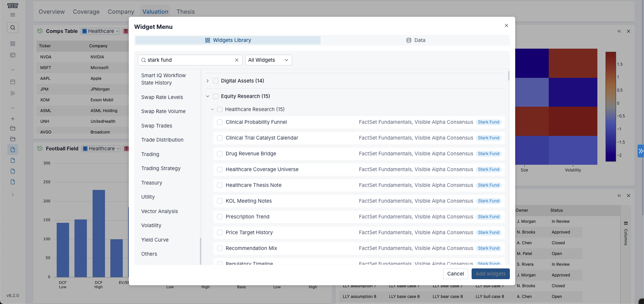Close the Owner/Status table panel
Image resolution: width=644 pixels, height=304 pixels.
click(629, 196)
